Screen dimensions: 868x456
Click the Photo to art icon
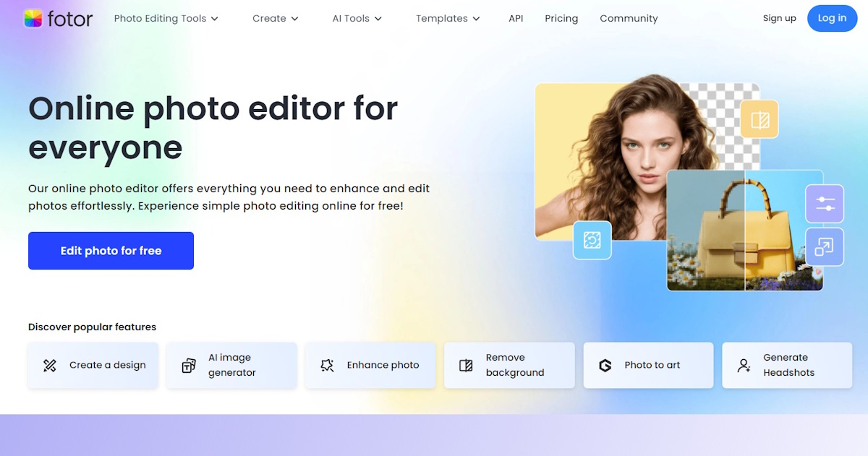point(605,366)
